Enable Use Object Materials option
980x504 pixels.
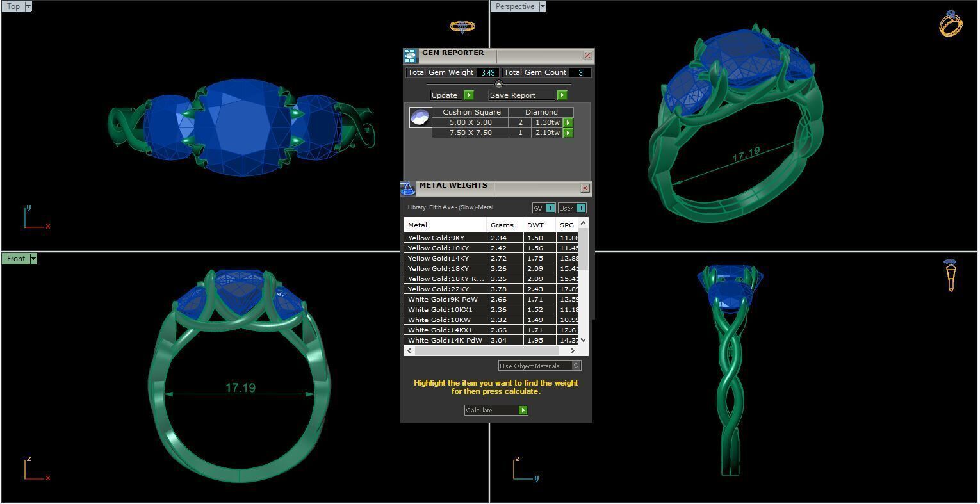[540, 366]
